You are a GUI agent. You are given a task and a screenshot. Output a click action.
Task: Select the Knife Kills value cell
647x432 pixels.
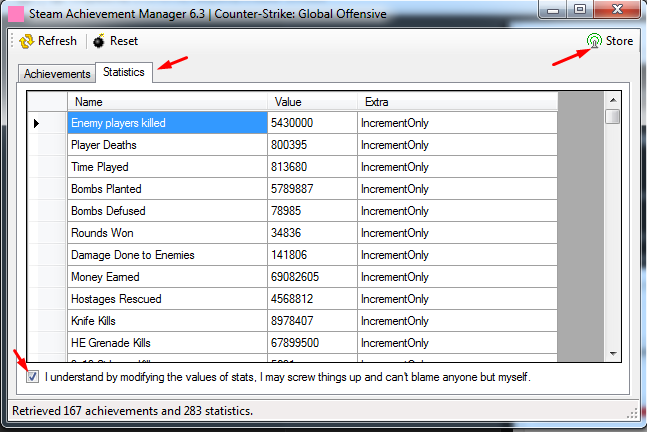point(312,321)
